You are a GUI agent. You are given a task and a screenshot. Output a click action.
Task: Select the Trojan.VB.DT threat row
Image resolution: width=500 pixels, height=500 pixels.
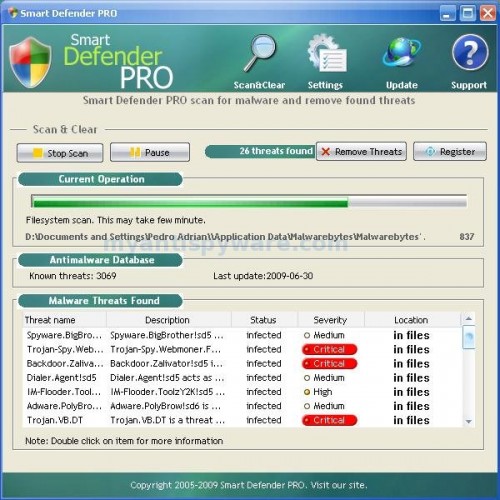coord(243,420)
